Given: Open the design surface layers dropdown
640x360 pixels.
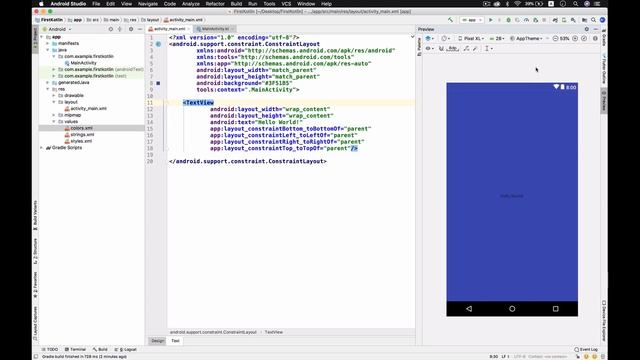Looking at the screenshot, I should pyautogui.click(x=430, y=38).
